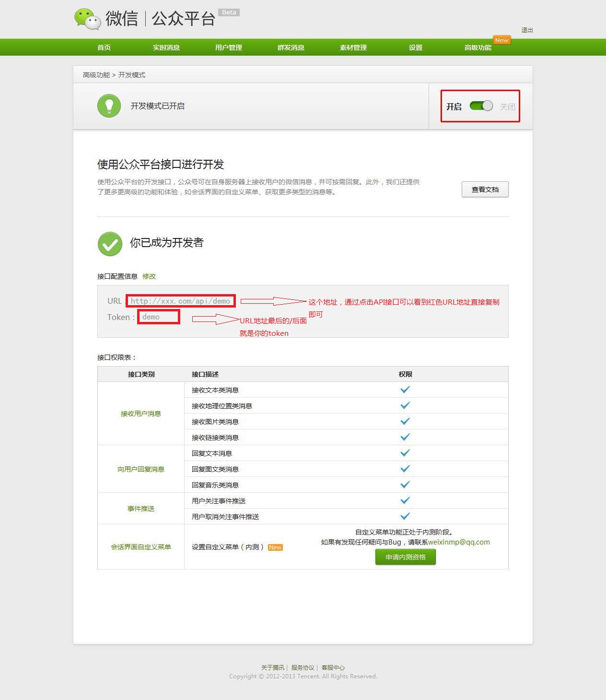Image resolution: width=606 pixels, height=700 pixels.
Task: Open 群发消息 from the navigation bar
Action: click(291, 47)
